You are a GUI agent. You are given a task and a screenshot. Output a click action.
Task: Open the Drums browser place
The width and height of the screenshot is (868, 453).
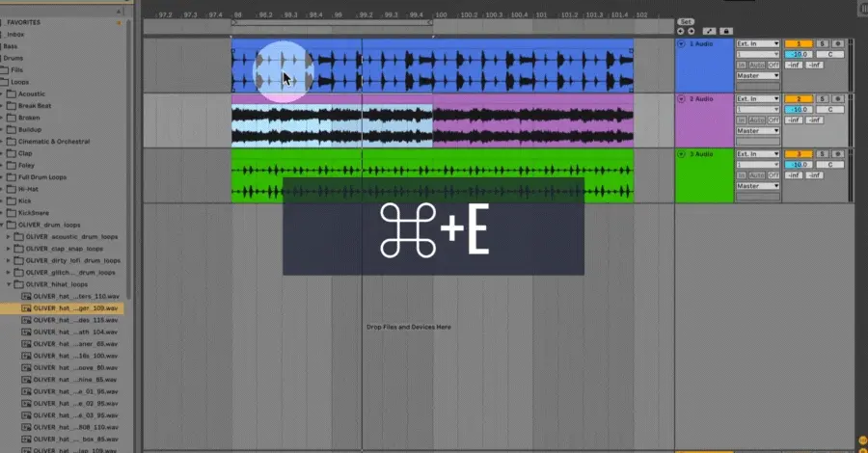point(13,58)
